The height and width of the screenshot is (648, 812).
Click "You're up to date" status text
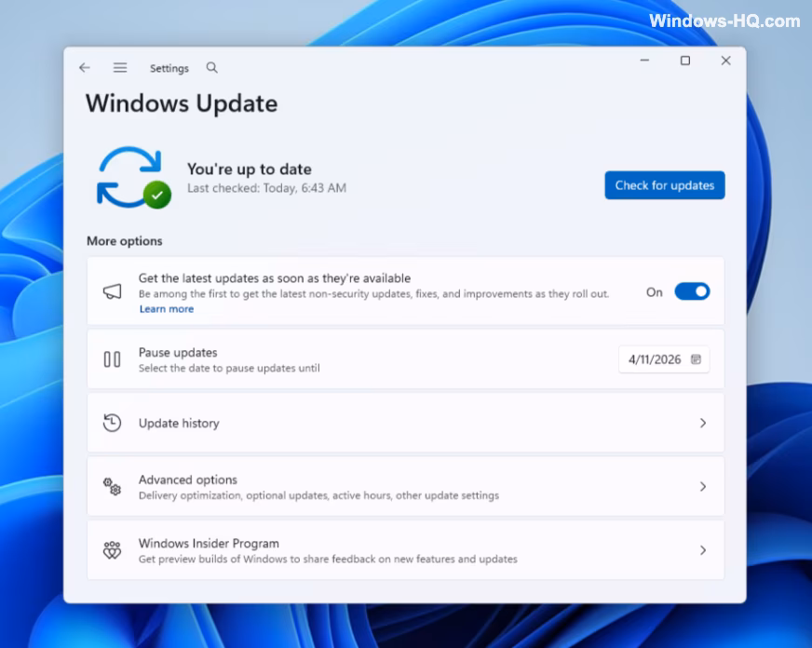click(x=249, y=169)
